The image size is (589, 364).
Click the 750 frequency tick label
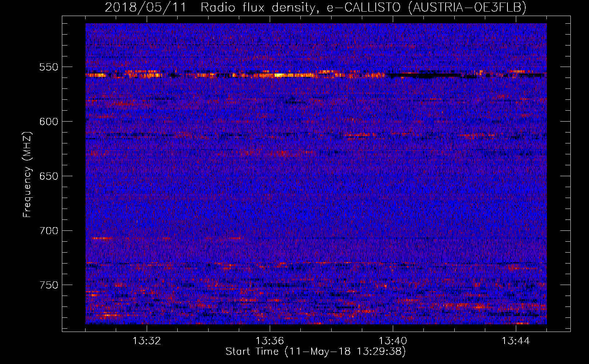tap(49, 285)
